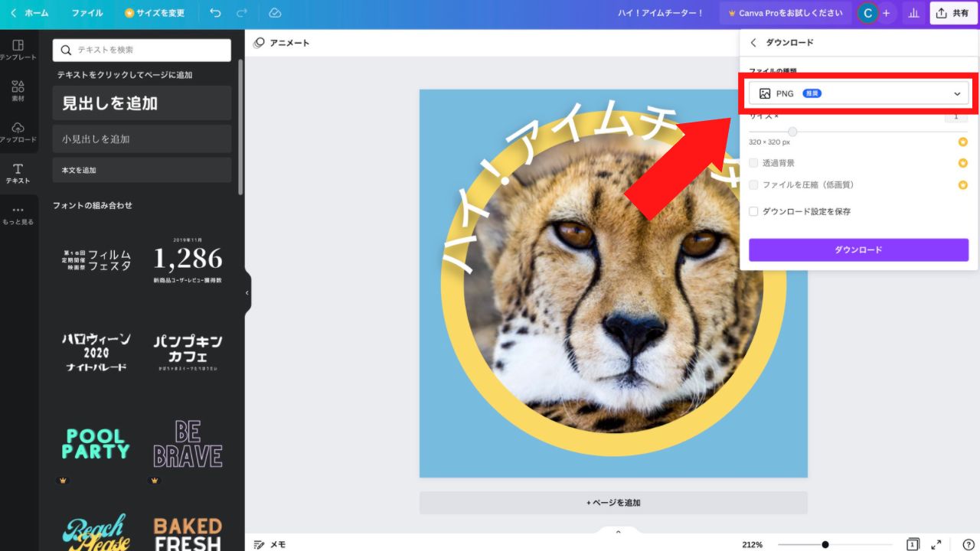Enter fullscreen presentation mode
The height and width of the screenshot is (551, 980).
click(936, 544)
